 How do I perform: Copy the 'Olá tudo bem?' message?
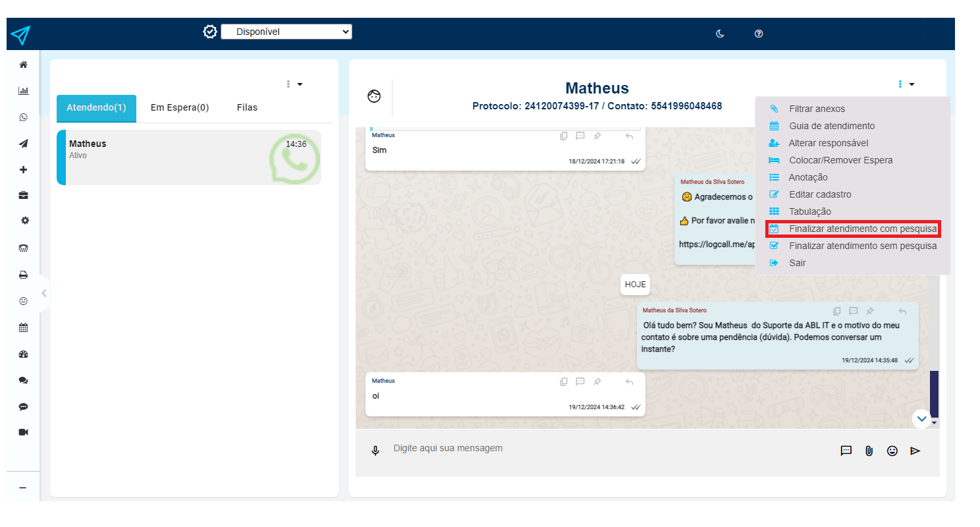837,311
